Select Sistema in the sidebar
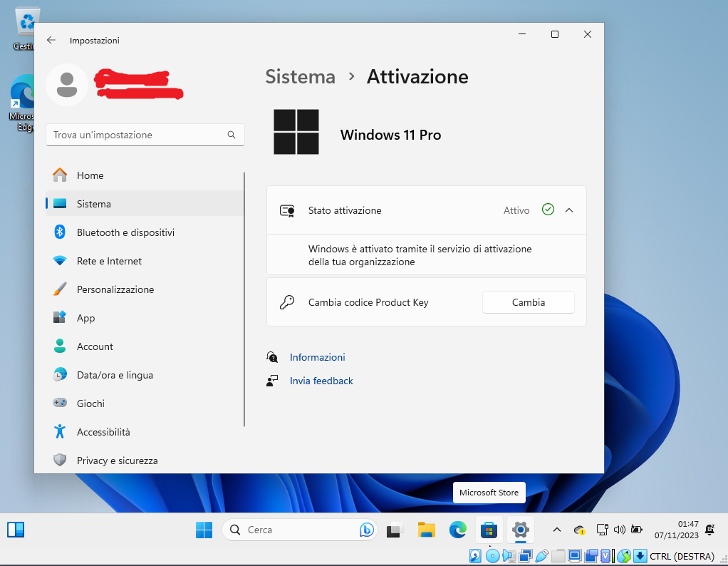The width and height of the screenshot is (728, 566). pyautogui.click(x=145, y=204)
